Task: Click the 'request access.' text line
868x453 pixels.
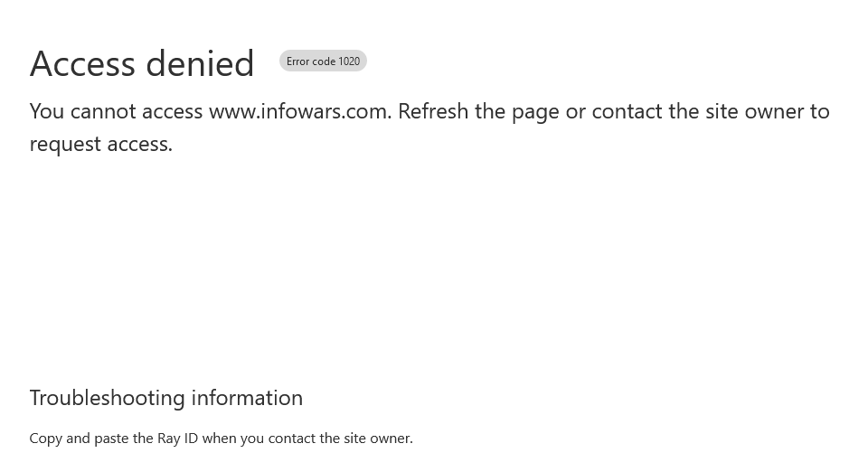Action: point(101,145)
